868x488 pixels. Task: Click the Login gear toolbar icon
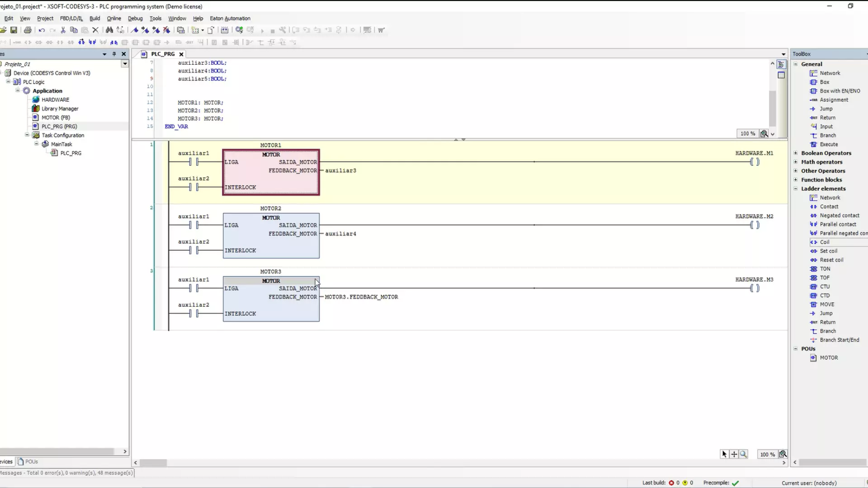coord(239,30)
